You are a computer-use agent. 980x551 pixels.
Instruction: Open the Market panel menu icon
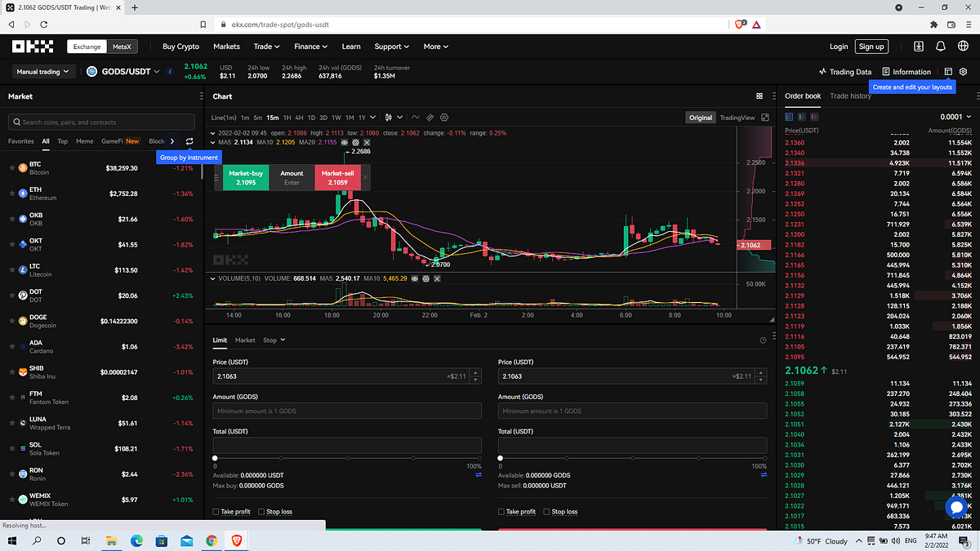201,96
